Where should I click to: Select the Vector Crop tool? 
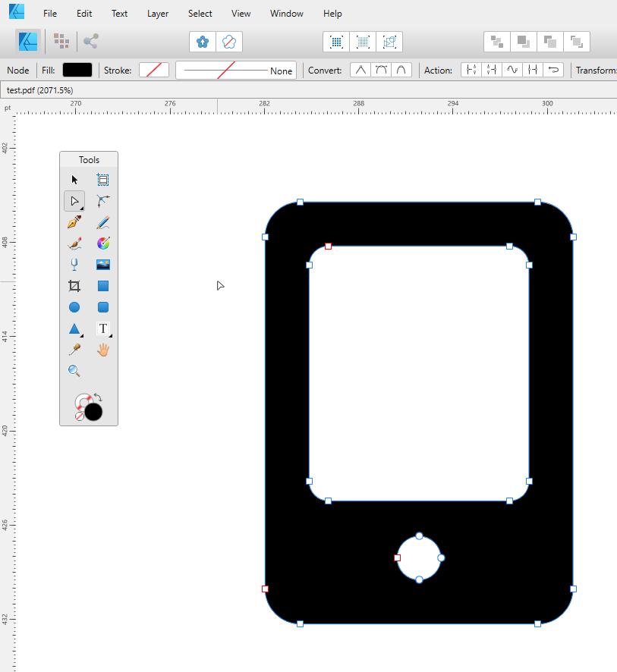[74, 286]
